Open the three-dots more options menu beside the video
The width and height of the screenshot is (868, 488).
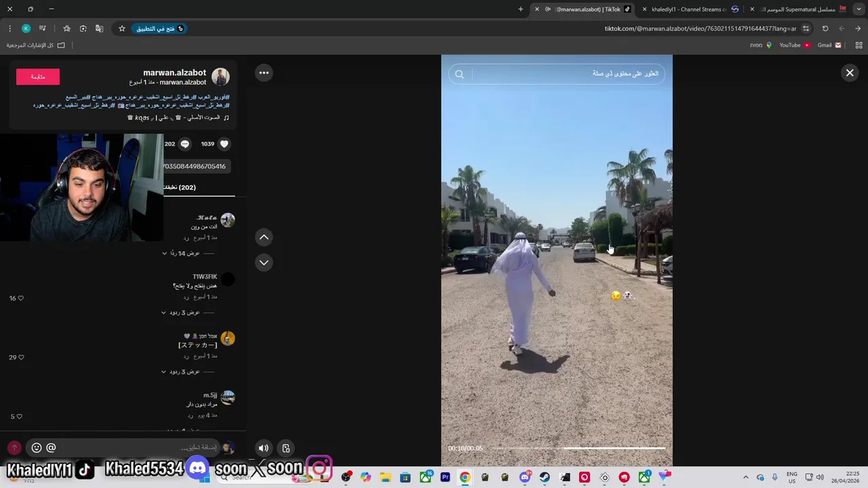point(264,73)
